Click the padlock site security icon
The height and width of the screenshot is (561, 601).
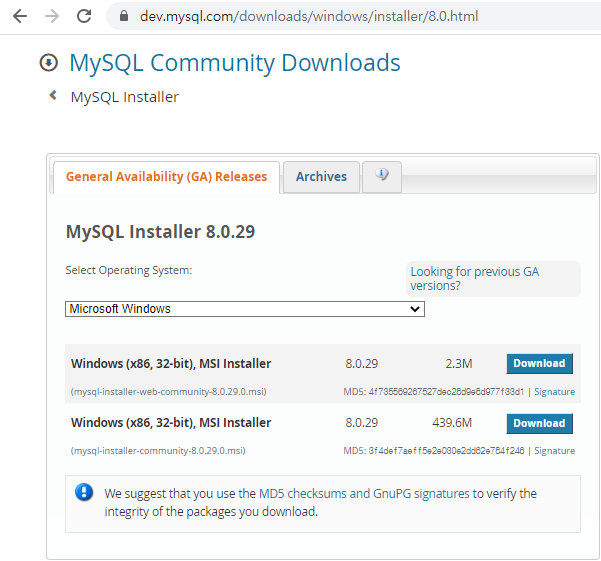(123, 16)
